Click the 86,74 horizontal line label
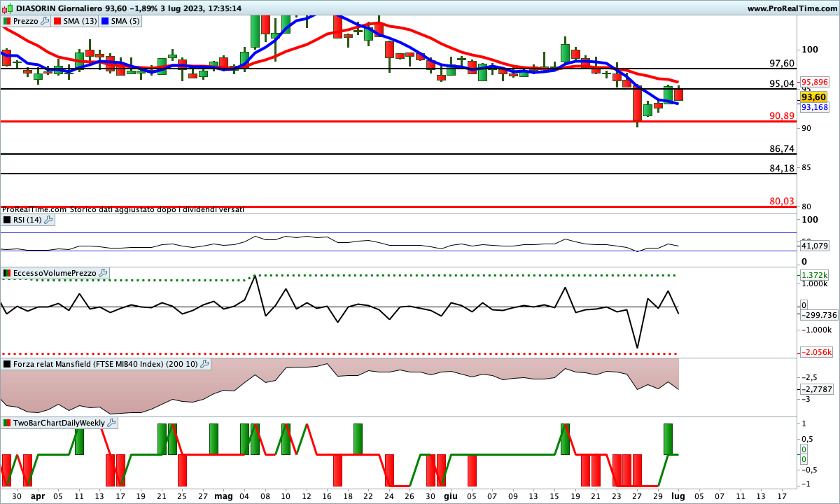This screenshot has height=504, width=840. tap(782, 148)
